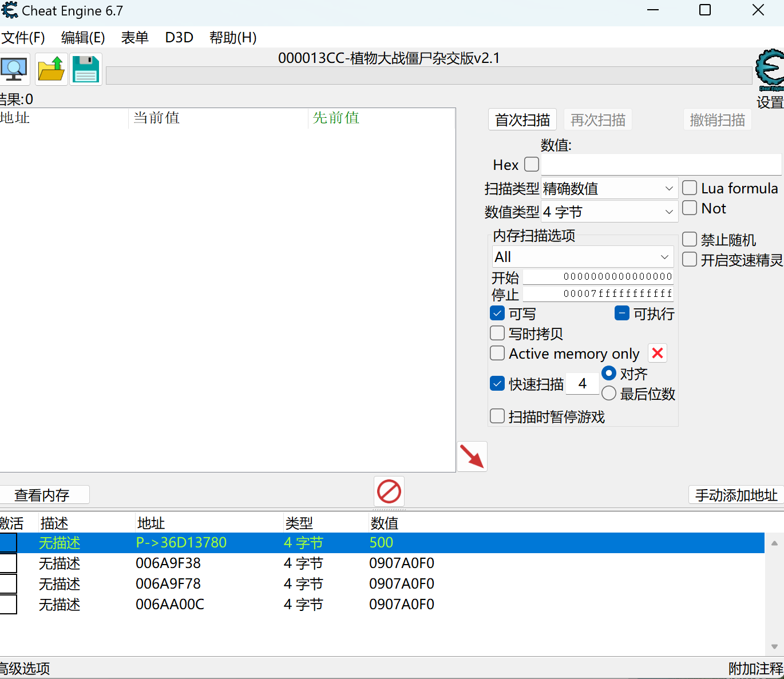Screen dimensions: 784x679
Task: Enable the Hex checkbox
Action: [x=532, y=165]
